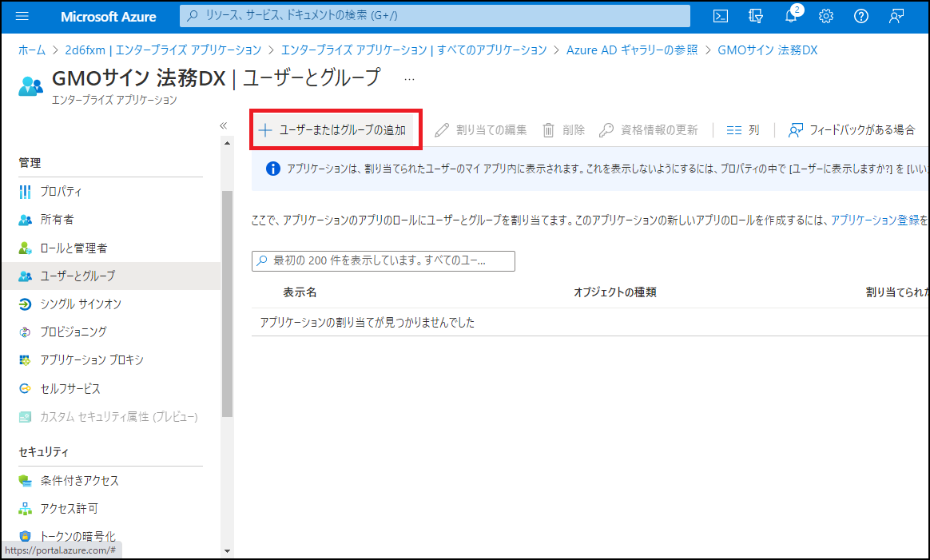Click the search field in top bar

(435, 16)
